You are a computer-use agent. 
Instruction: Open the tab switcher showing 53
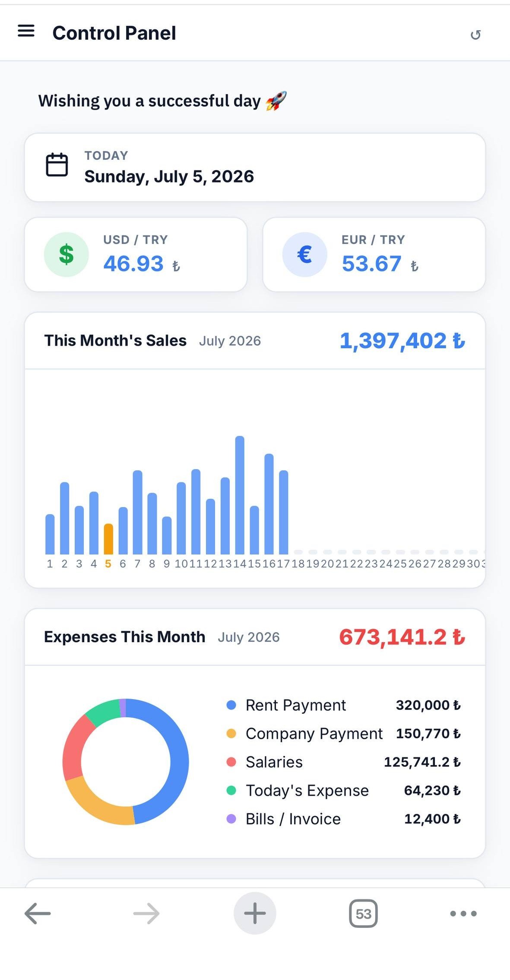(x=363, y=914)
